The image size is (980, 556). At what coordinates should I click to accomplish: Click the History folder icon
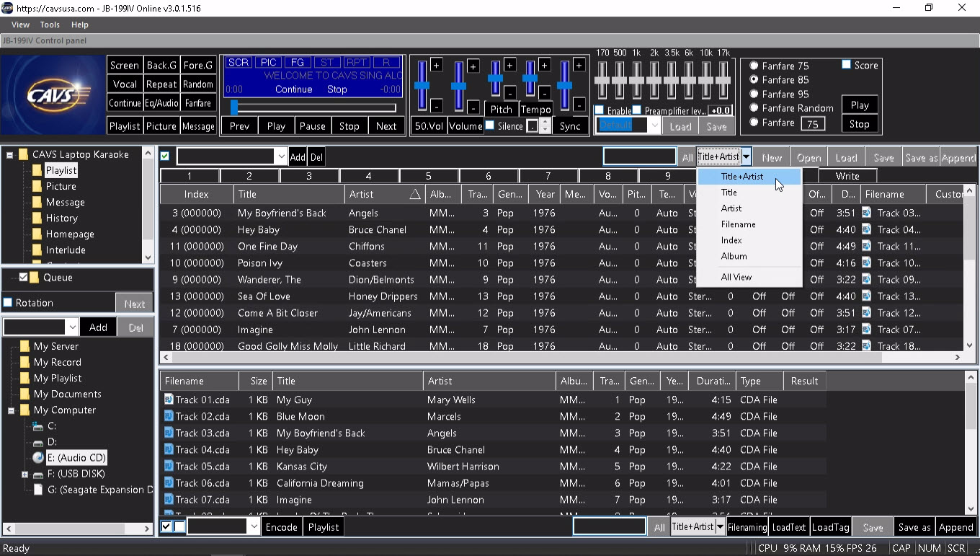point(37,218)
